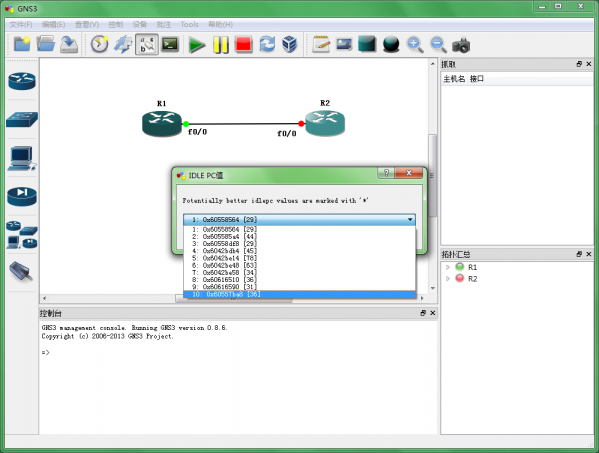Click the zoom out magnifier
599x453 pixels.
coord(438,44)
